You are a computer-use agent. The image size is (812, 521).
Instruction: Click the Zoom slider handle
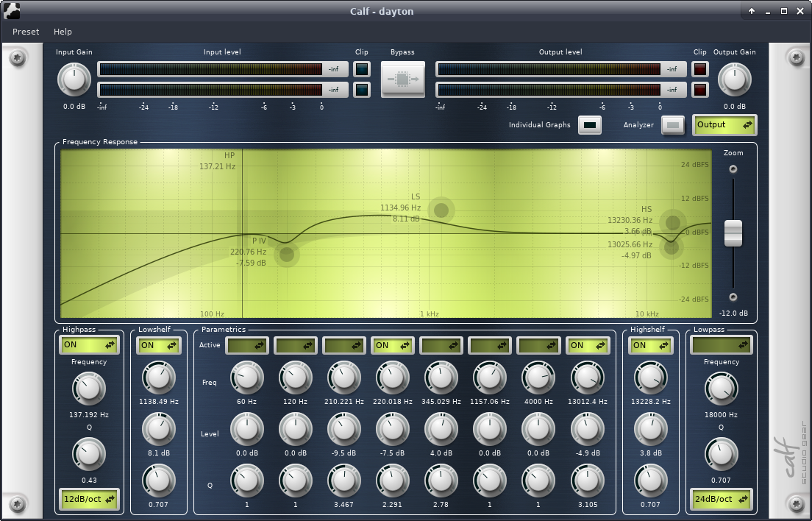[733, 233]
